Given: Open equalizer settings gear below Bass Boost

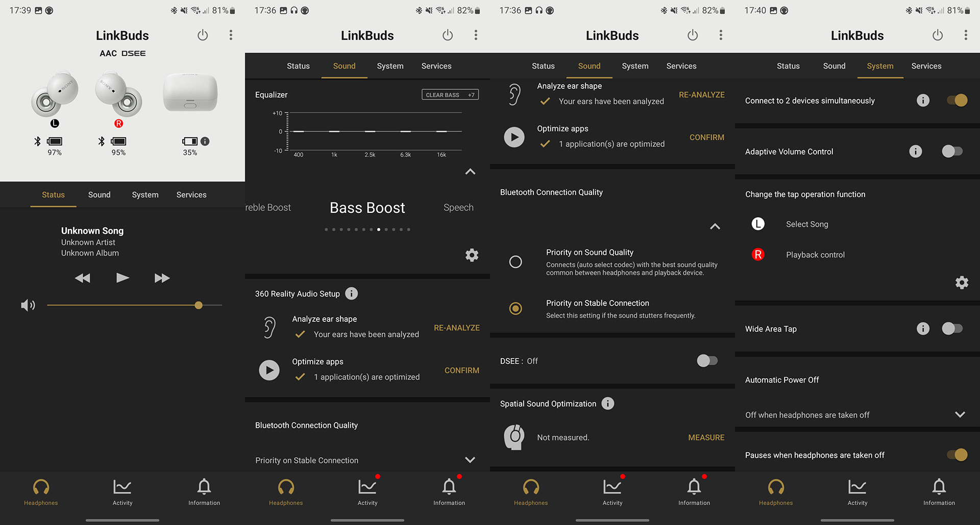Looking at the screenshot, I should [x=472, y=255].
